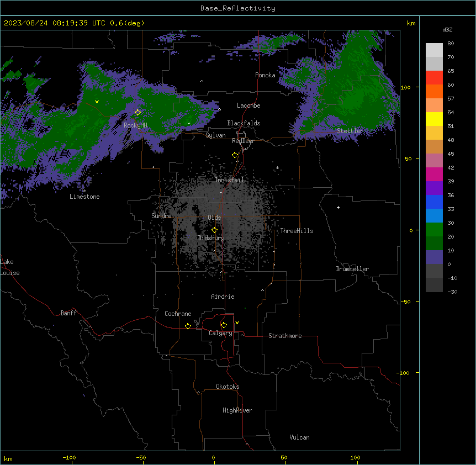This screenshot has height=465, width=476.
Task: Select the Sylvan label on the map
Action: tap(215, 135)
